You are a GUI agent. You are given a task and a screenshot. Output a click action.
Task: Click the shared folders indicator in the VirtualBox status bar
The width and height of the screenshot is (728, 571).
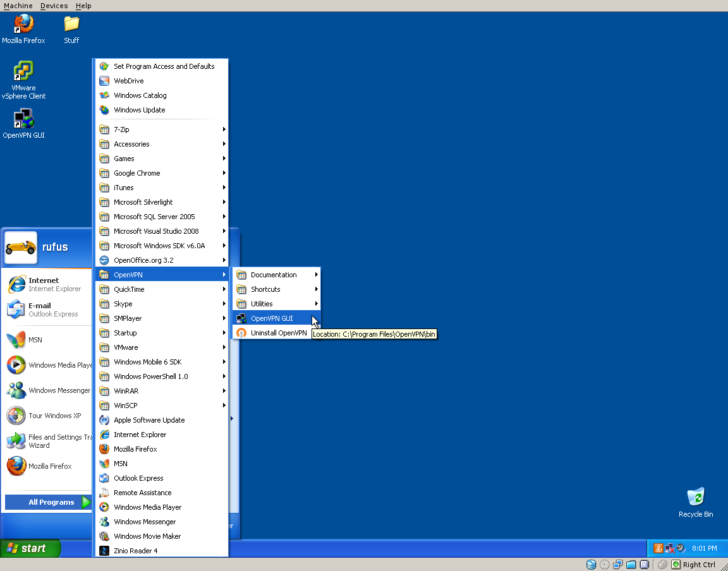(631, 565)
